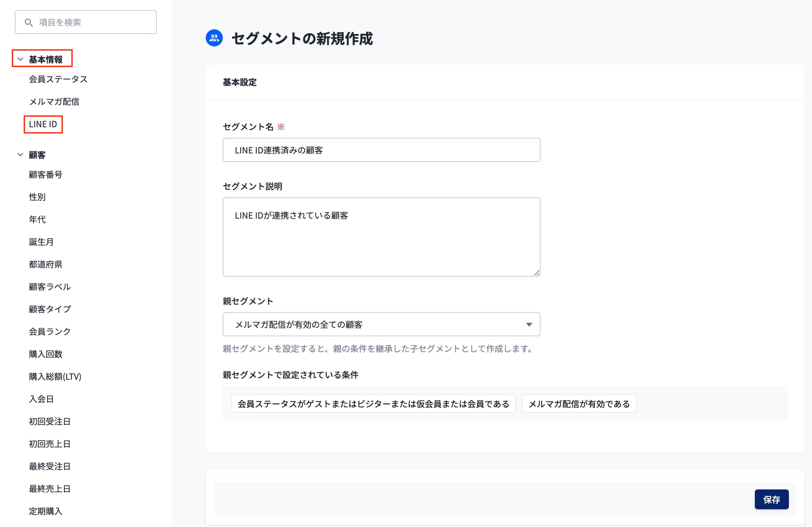
Task: Select 定期購入 in sidebar
Action: pyautogui.click(x=46, y=511)
